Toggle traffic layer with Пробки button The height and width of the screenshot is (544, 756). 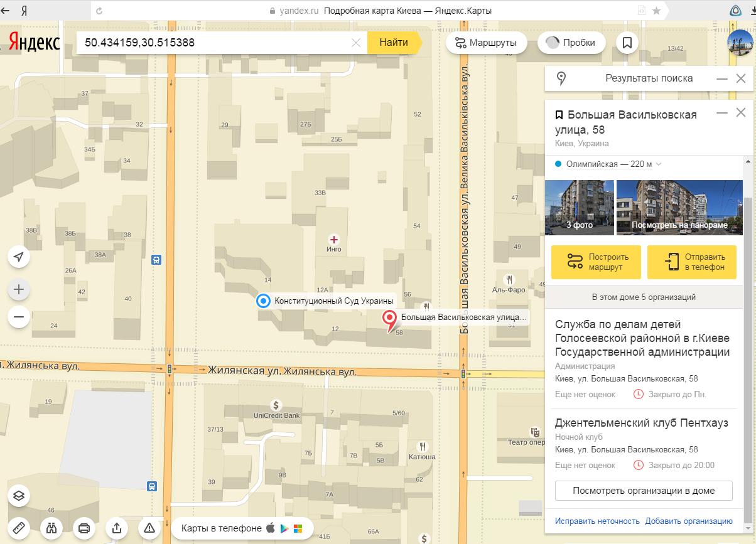click(x=571, y=43)
